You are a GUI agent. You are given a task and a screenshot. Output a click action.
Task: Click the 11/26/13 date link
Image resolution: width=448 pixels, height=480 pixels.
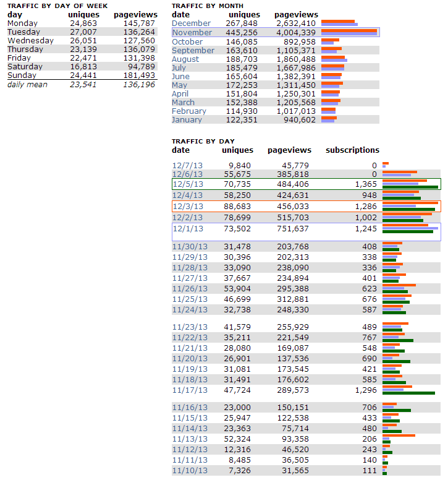click(x=188, y=288)
